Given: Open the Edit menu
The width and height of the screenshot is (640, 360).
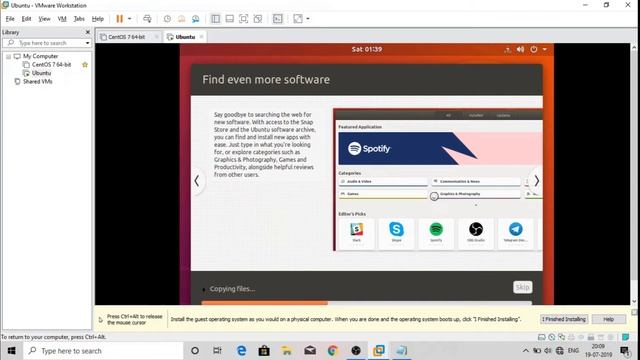Looking at the screenshot, I should click(26, 19).
